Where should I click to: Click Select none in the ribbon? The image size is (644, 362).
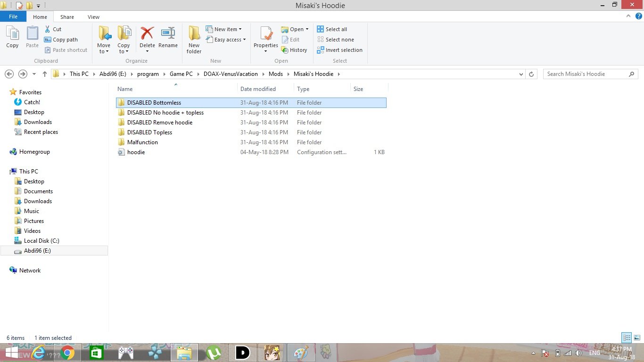(x=335, y=40)
